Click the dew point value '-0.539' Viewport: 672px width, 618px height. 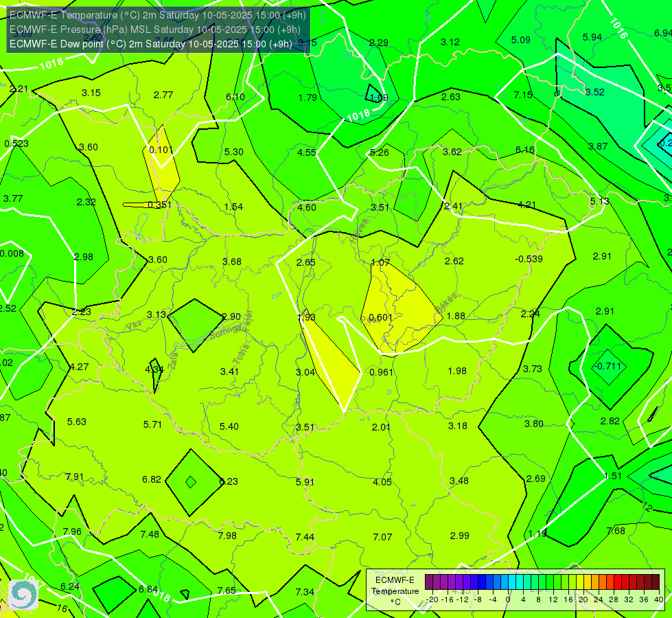pyautogui.click(x=529, y=259)
